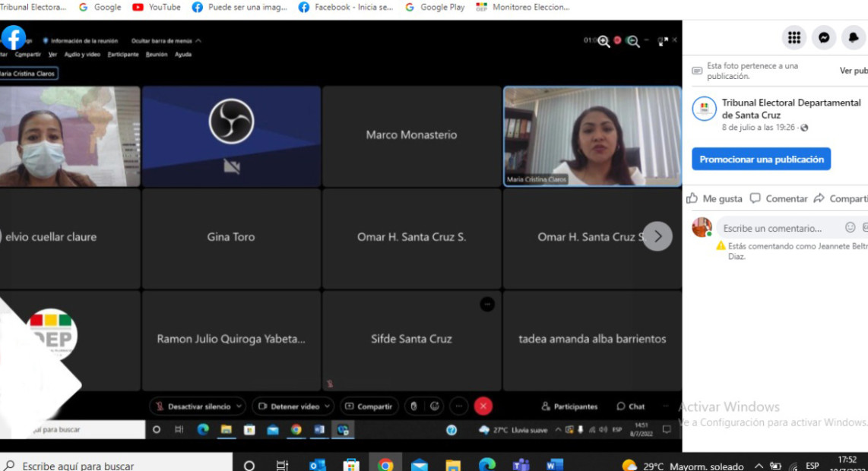Open the emoji picker in comment box

850,227
